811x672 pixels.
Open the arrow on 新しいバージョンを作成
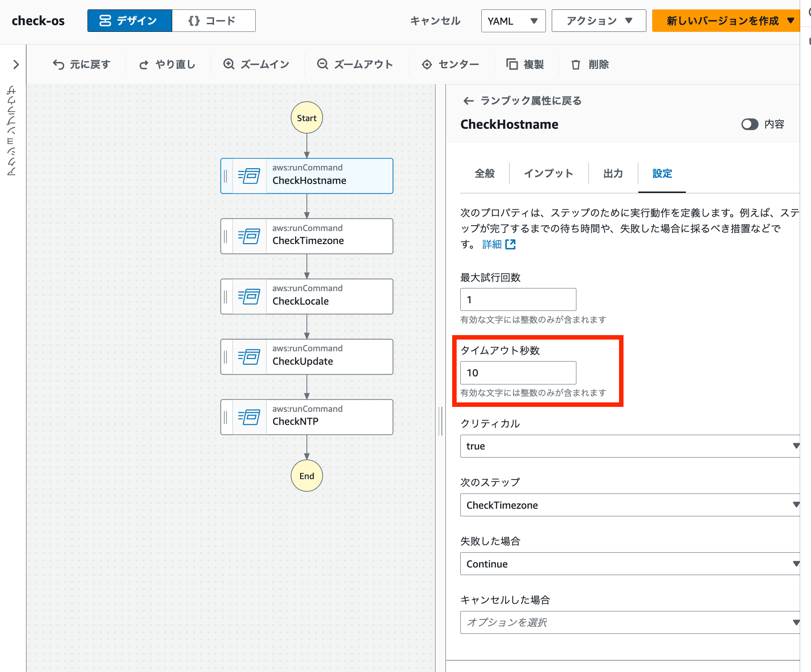pyautogui.click(x=790, y=21)
